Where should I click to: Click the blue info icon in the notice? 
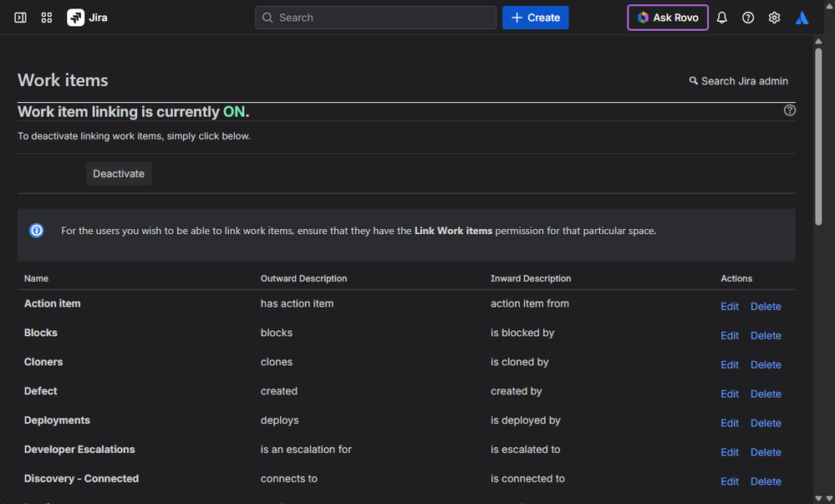pos(36,231)
